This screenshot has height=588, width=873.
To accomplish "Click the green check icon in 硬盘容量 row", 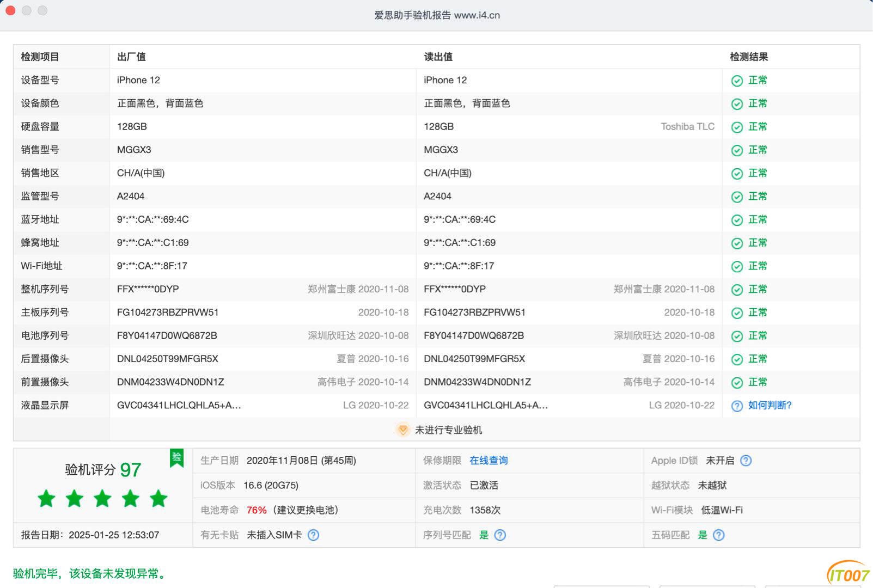I will (x=737, y=127).
